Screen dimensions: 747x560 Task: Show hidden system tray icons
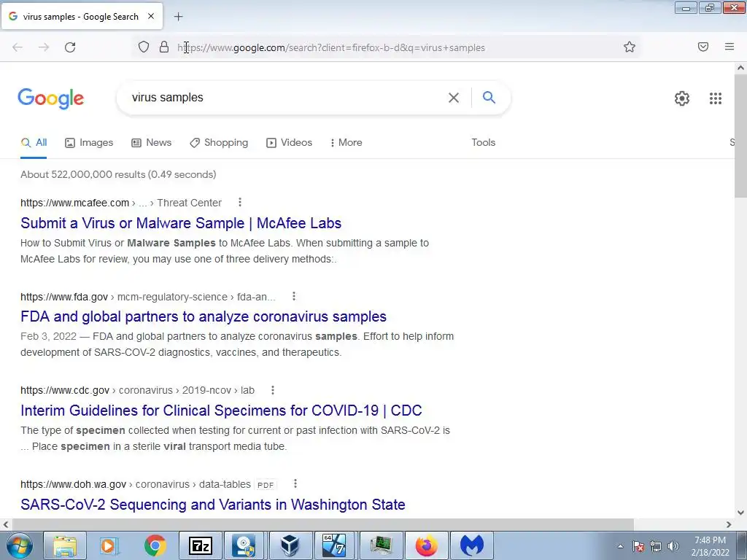point(620,546)
